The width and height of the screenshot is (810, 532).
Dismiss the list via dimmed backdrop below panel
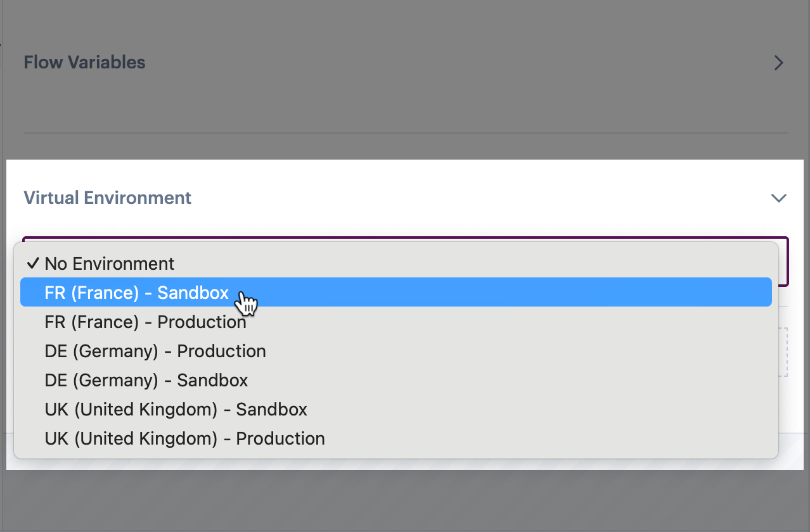pos(406,500)
